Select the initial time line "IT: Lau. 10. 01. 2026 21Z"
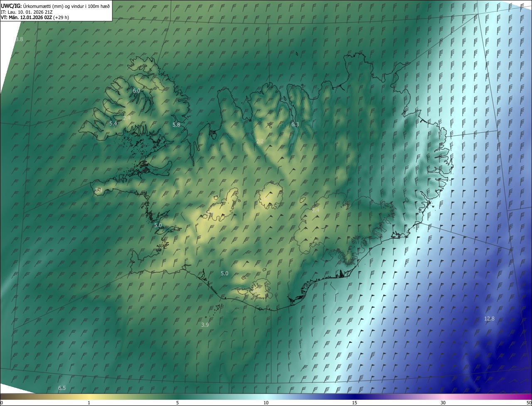The image size is (532, 406). point(27,12)
